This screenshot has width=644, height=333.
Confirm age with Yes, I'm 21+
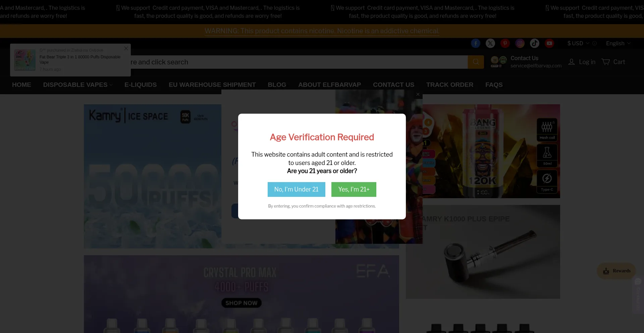pyautogui.click(x=354, y=189)
